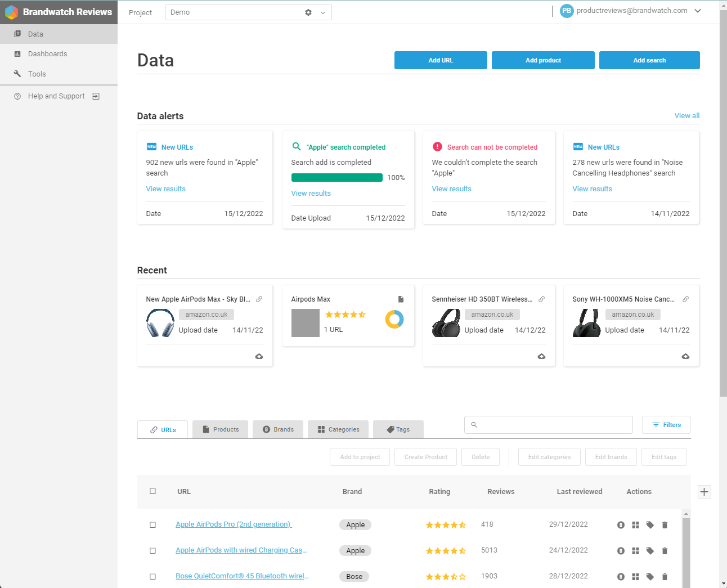Click the Brandwatch Reviews logo icon
Image resolution: width=727 pixels, height=588 pixels.
11,12
